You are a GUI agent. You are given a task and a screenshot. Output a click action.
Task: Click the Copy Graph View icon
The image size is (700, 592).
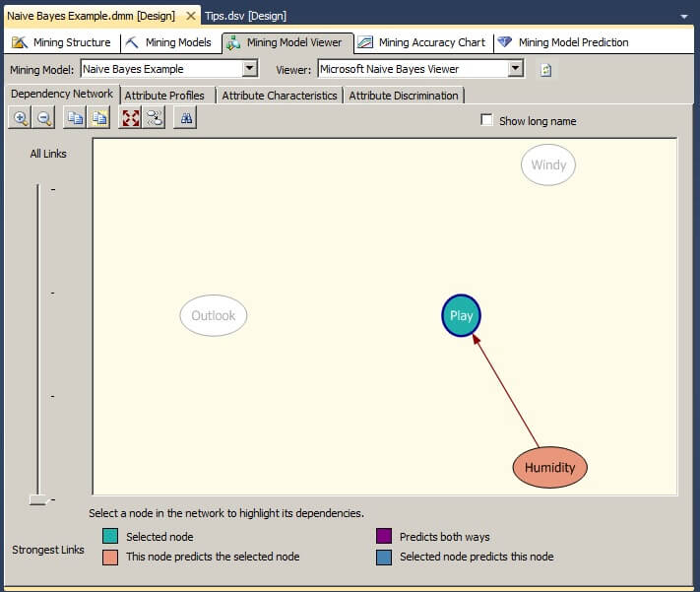coord(75,118)
